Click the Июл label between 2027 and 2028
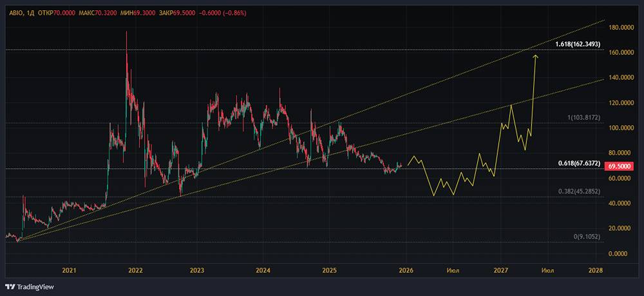Viewport: 644px width, 296px height. pyautogui.click(x=548, y=270)
